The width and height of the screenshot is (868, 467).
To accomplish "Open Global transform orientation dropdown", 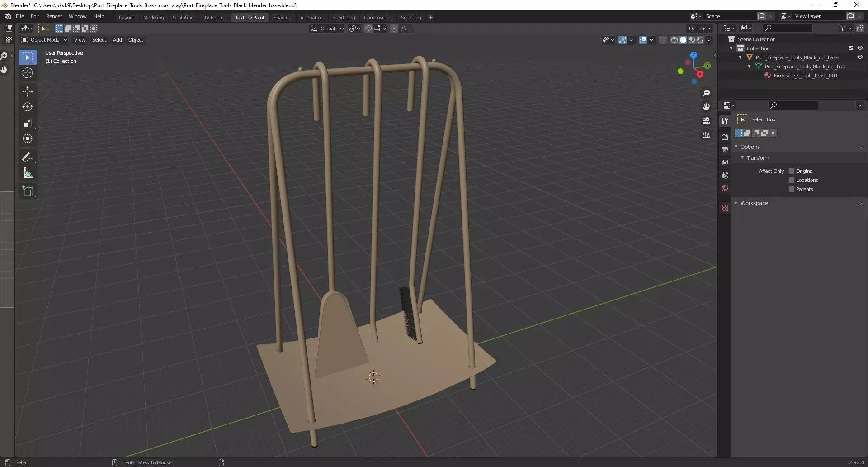I will tap(327, 29).
